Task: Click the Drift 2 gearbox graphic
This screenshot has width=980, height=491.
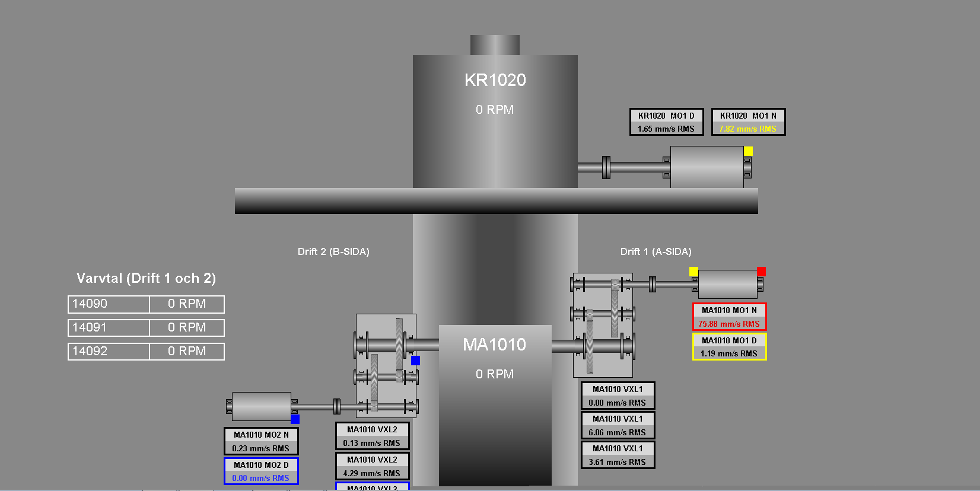Action: (x=386, y=365)
